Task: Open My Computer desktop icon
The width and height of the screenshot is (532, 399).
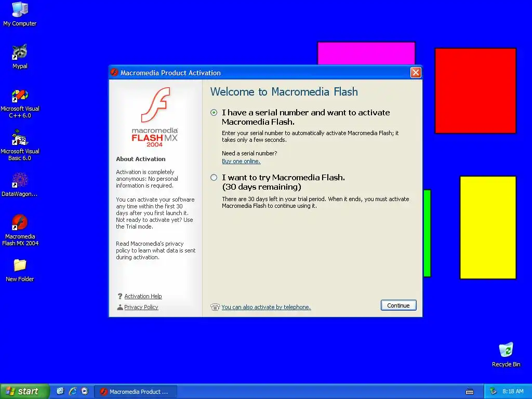Action: coord(20,14)
